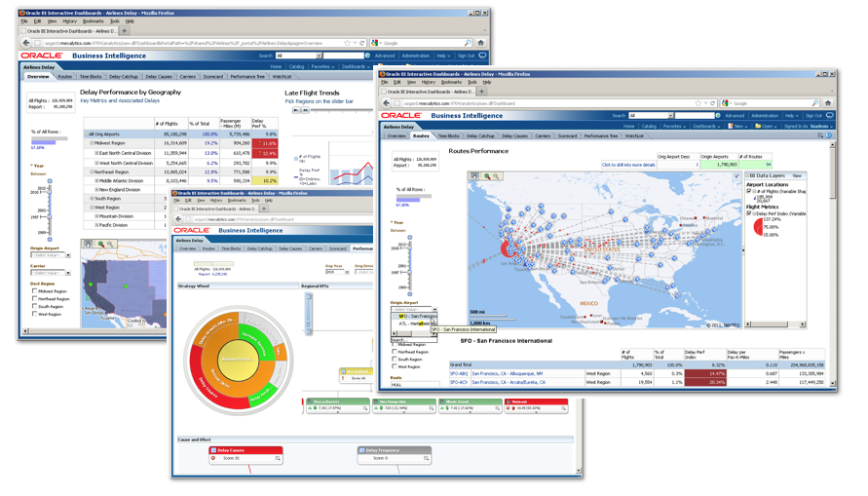
Task: Click Regional KPIs vertical zoom slider
Action: pyautogui.click(x=309, y=314)
